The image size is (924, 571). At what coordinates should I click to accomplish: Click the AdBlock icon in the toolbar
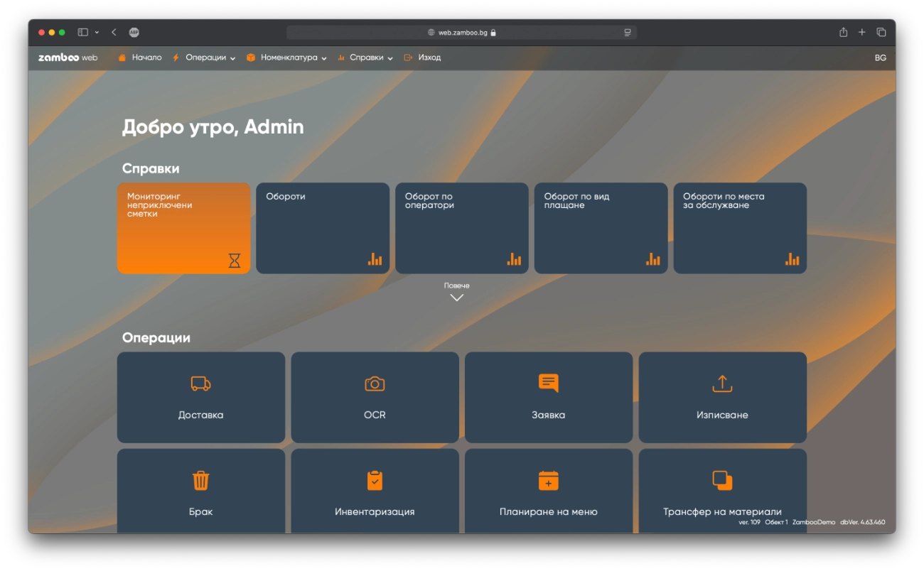(x=134, y=32)
